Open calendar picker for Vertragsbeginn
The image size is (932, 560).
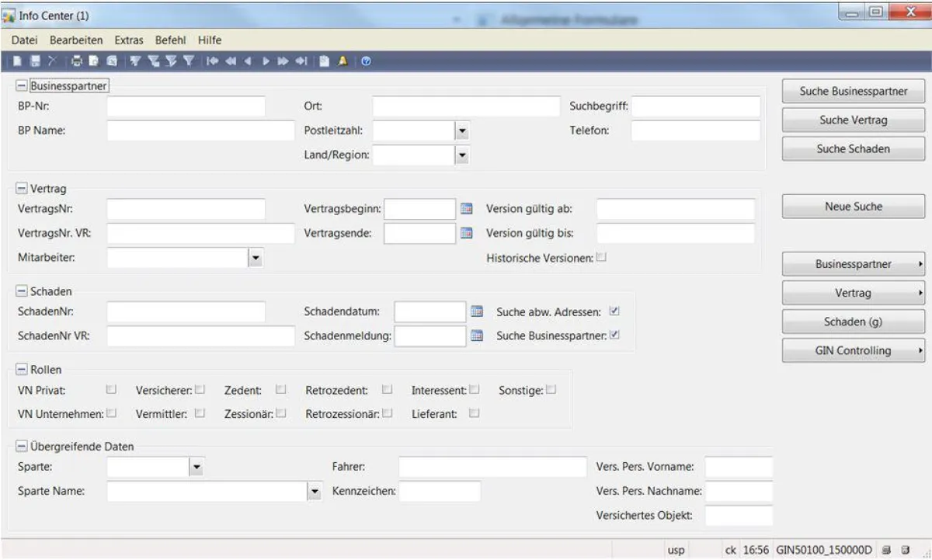[467, 209]
